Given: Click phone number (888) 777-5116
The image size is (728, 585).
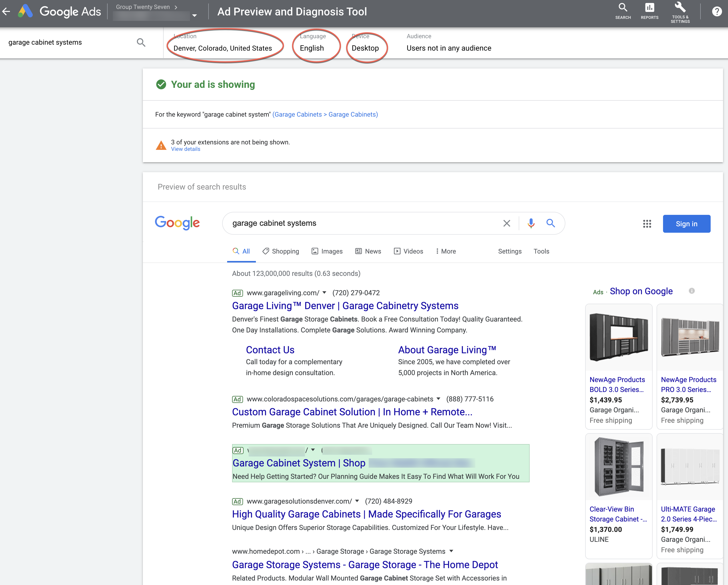Looking at the screenshot, I should point(470,399).
